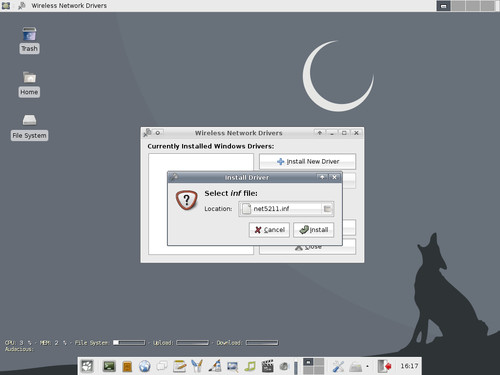Image resolution: width=500 pixels, height=375 pixels.
Task: Maximize the Wireless Network Drivers window
Action: [344, 133]
